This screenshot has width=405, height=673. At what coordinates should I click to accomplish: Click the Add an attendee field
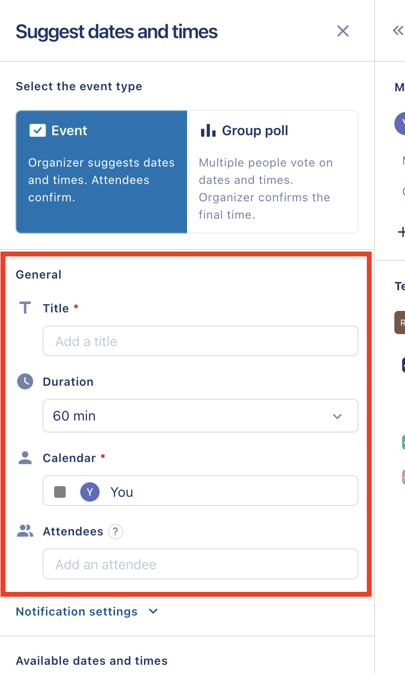click(200, 564)
